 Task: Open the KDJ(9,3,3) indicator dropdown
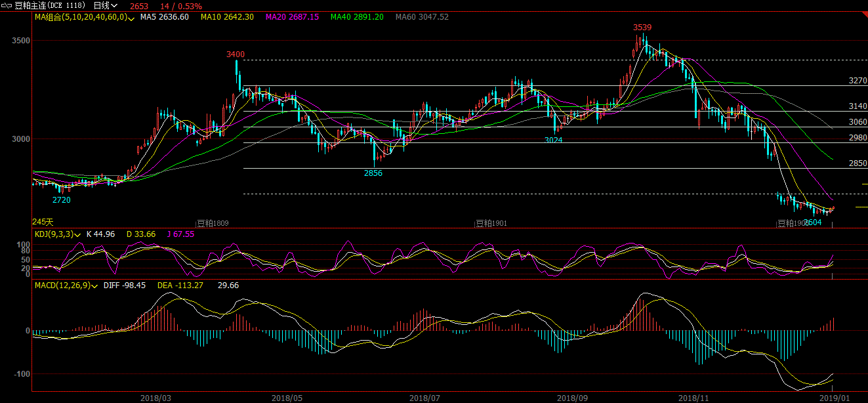coord(78,234)
